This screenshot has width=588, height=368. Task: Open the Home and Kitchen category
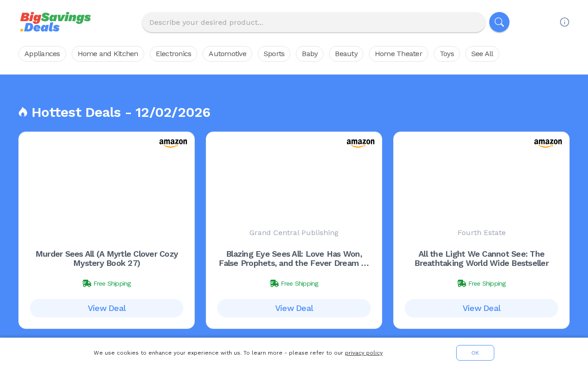pos(108,54)
